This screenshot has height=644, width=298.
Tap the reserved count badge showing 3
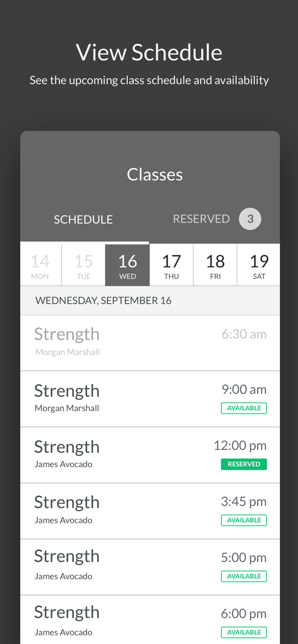click(250, 219)
